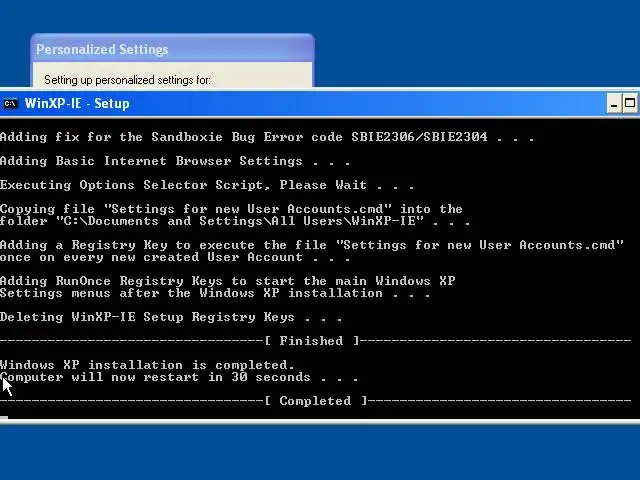Click the 'Copying file' console line
This screenshot has height=480, width=640.
(x=231, y=209)
